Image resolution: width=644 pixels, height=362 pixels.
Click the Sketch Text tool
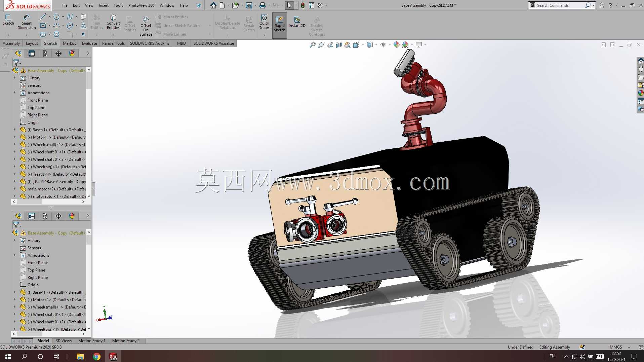pyautogui.click(x=83, y=26)
